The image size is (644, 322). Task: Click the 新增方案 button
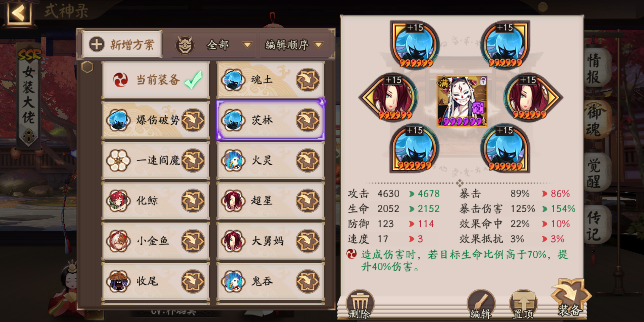tap(122, 45)
